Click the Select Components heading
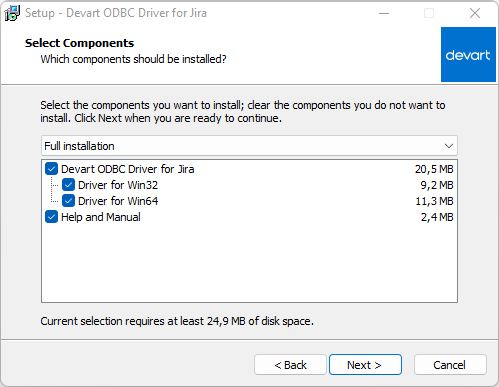Image resolution: width=499 pixels, height=387 pixels. pyautogui.click(x=79, y=43)
